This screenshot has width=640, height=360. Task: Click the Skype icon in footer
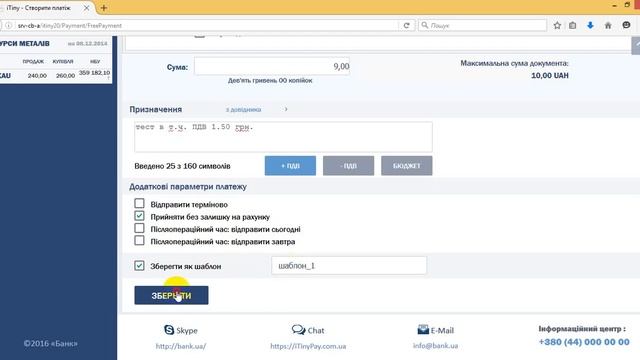pyautogui.click(x=169, y=329)
